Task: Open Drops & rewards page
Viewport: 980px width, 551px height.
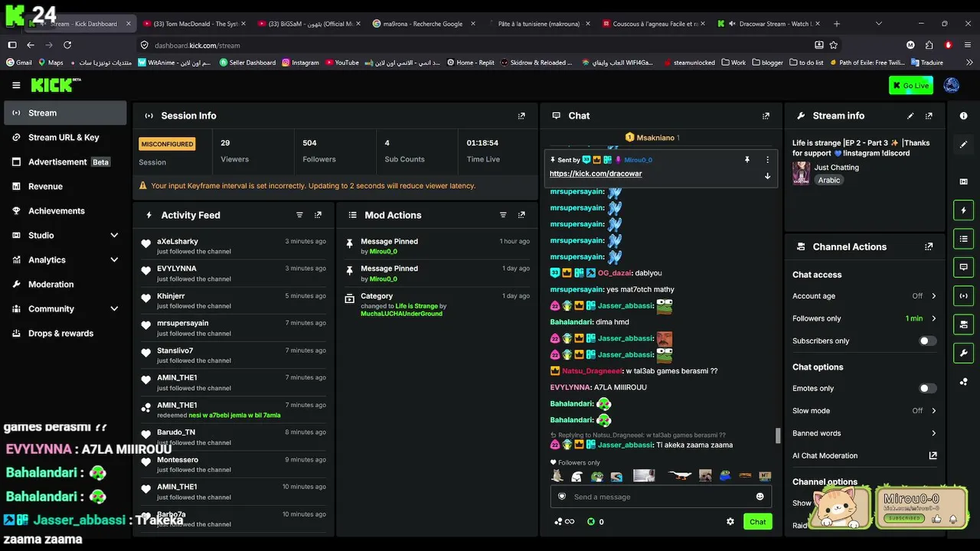Action: 64,334
